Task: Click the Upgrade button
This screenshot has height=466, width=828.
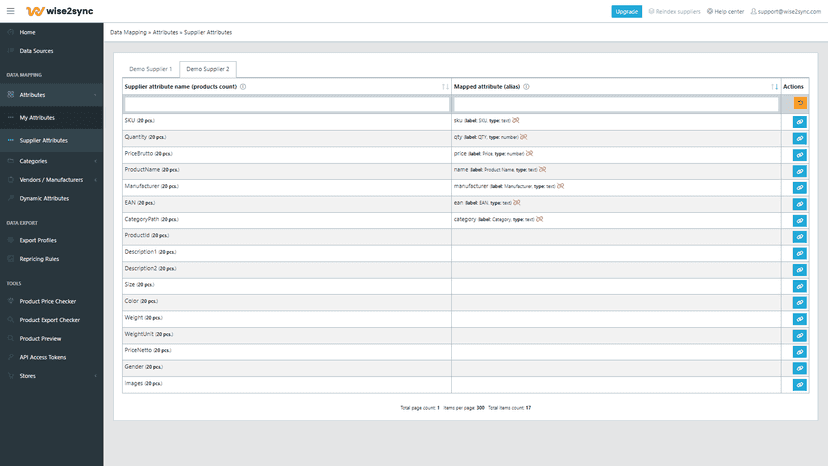Action: 626,12
